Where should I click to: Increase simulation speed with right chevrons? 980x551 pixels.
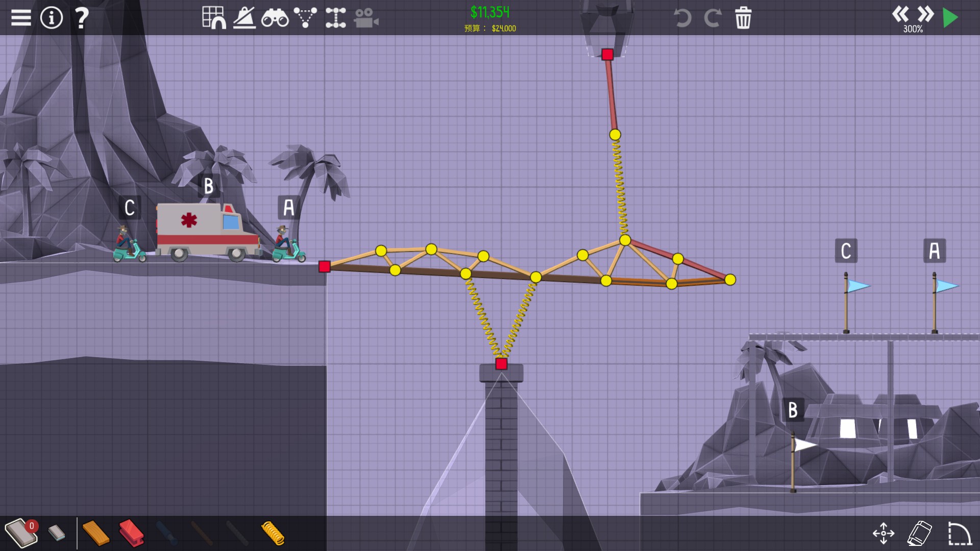coord(925,14)
